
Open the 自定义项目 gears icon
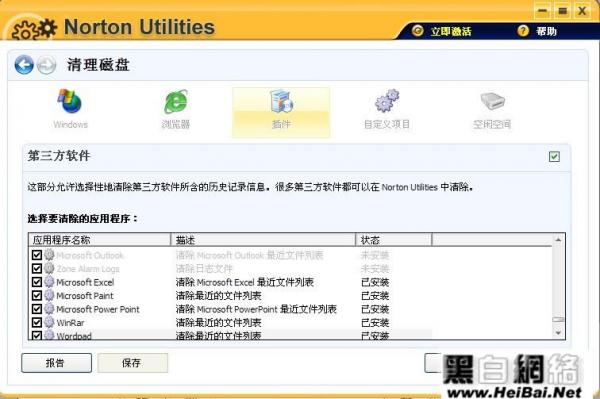pos(387,101)
